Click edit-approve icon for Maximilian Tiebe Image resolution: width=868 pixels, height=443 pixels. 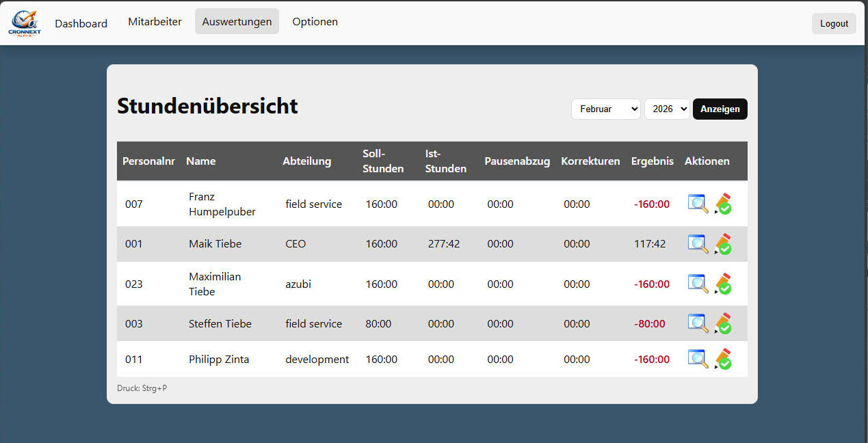(x=723, y=284)
